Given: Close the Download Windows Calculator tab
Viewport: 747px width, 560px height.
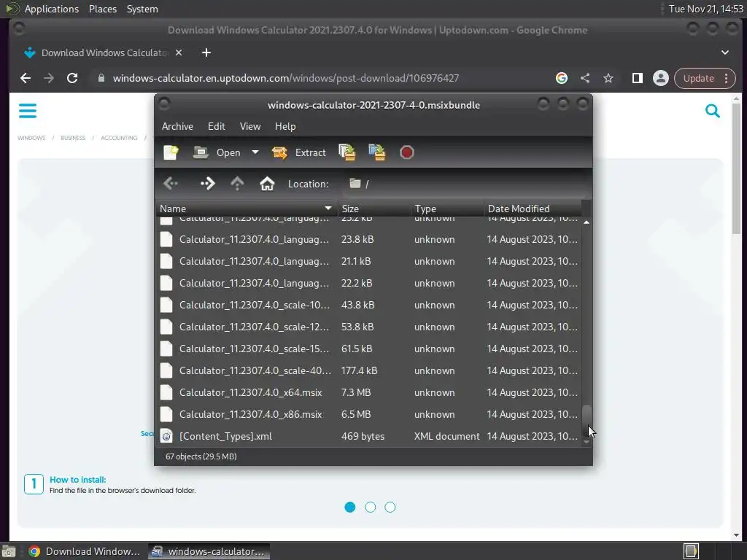Looking at the screenshot, I should click(179, 52).
